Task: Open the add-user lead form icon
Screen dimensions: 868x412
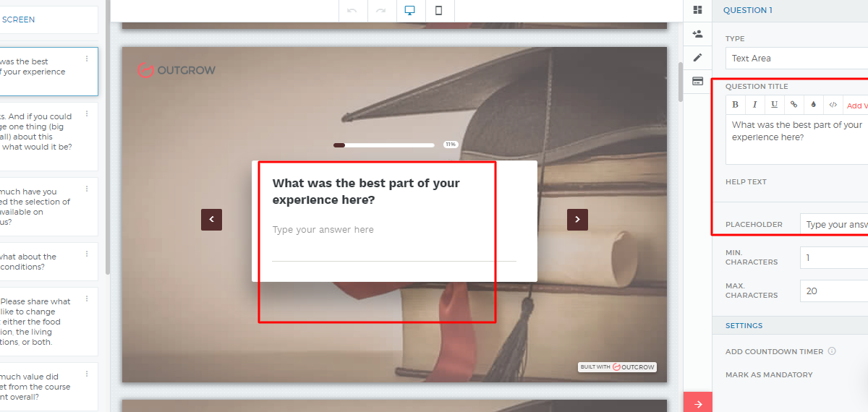Action: pyautogui.click(x=697, y=34)
